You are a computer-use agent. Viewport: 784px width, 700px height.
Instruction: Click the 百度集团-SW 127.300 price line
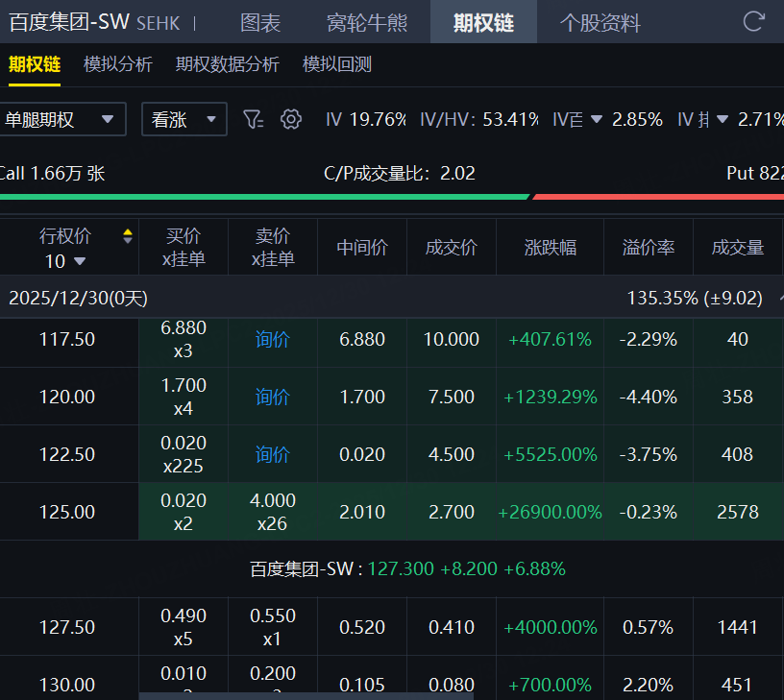coord(407,569)
